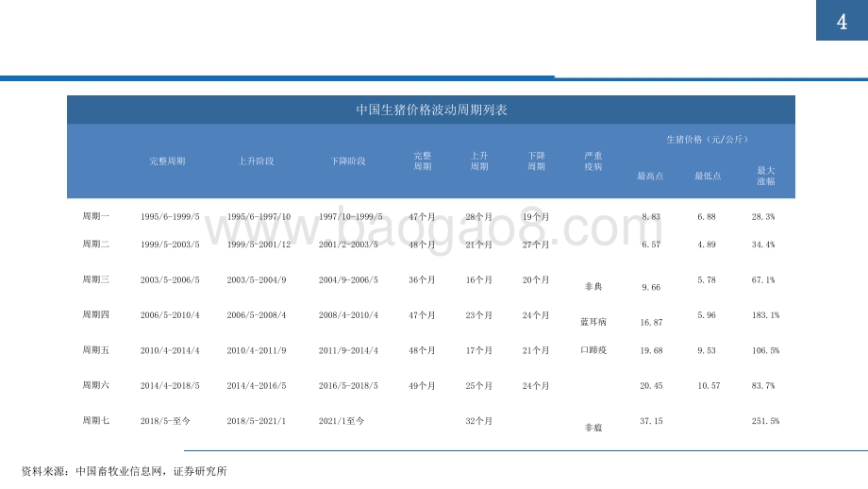868x489 pixels.
Task: Select the 32个月 cell
Action: click(479, 421)
